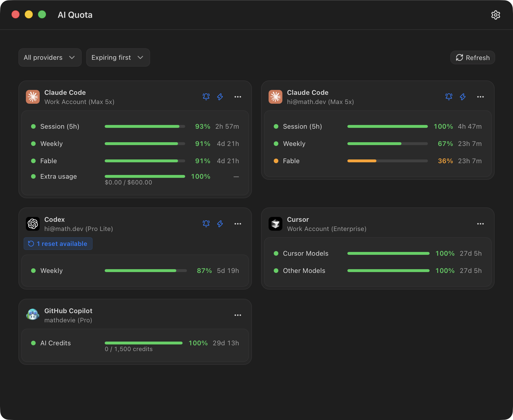513x420 pixels.
Task: Click the 0 / 1,500 credits text
Action: click(129, 349)
